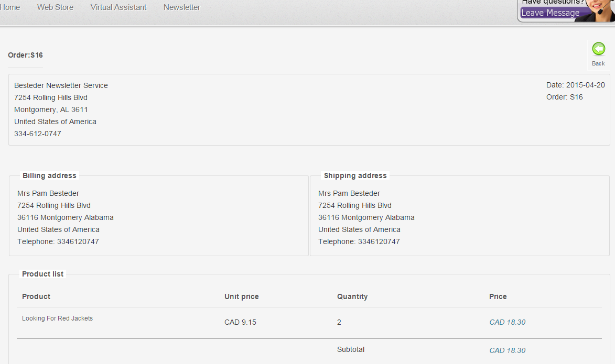This screenshot has width=615, height=364.
Task: Click the Date: 2015-04-20 text
Action: 575,85
